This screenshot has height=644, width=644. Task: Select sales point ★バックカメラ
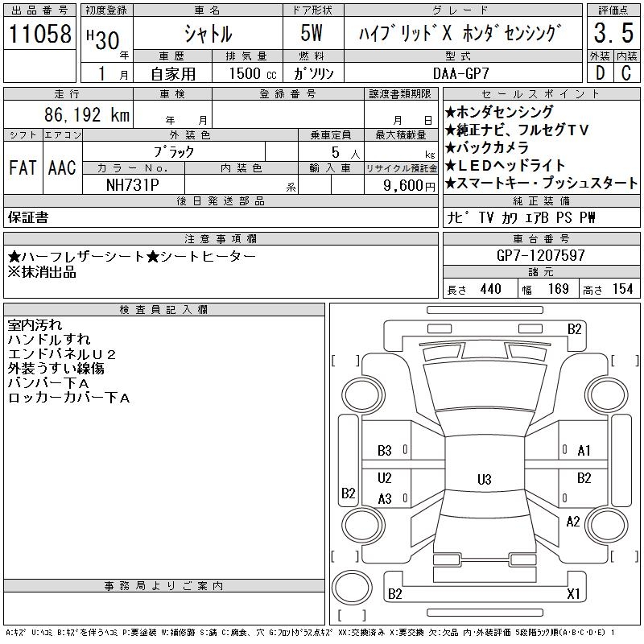point(487,147)
